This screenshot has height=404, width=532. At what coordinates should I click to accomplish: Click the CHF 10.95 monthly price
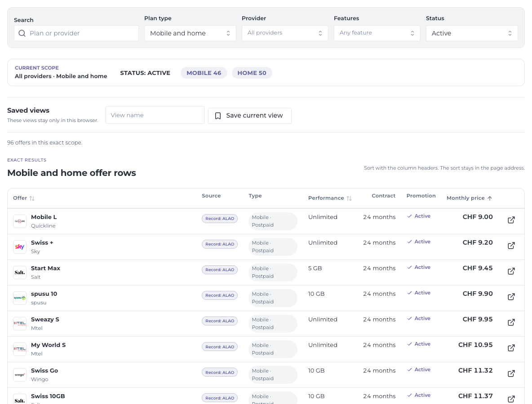tap(475, 345)
